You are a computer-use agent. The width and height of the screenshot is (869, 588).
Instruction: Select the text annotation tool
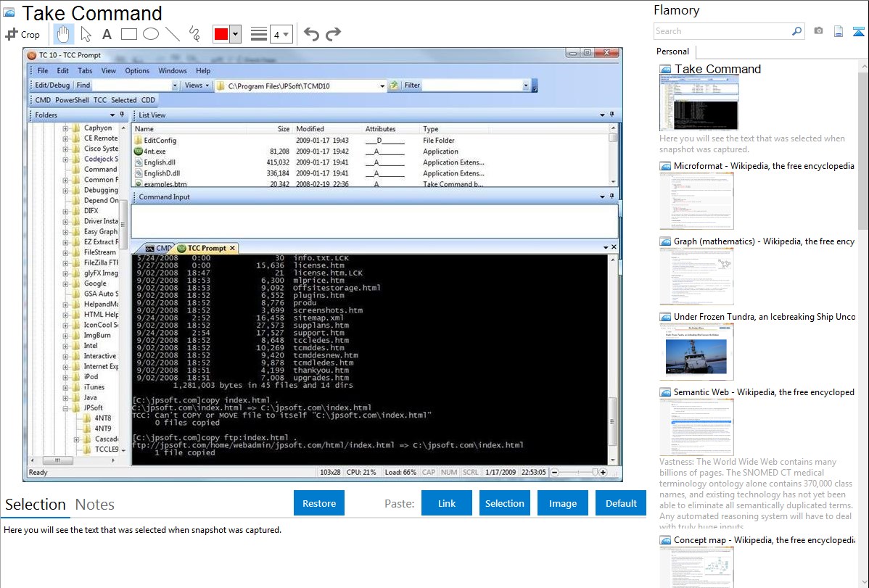(107, 34)
